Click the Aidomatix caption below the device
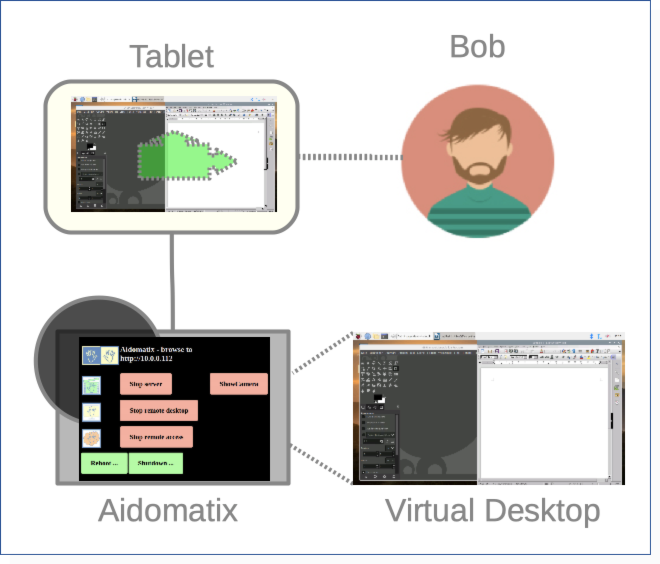Viewport: 660px width, 564px height. coord(168,511)
